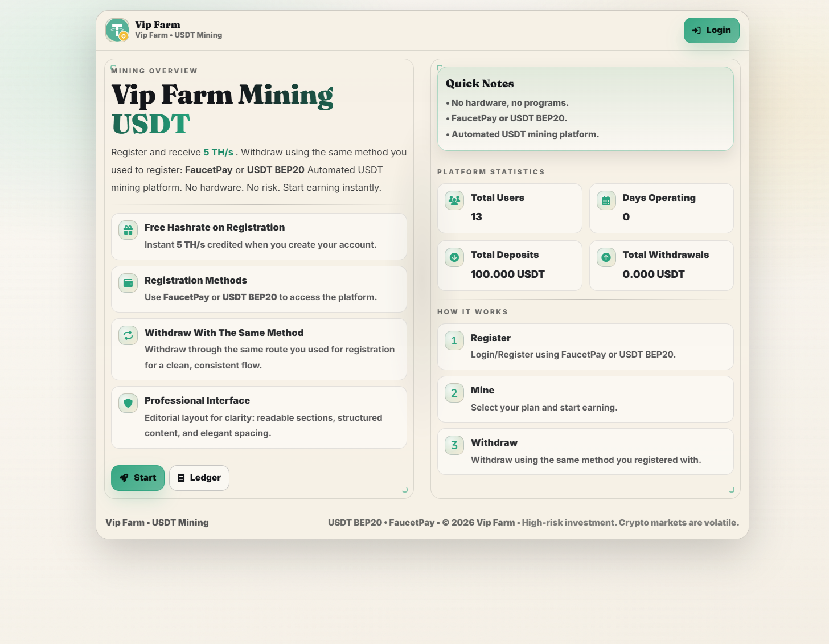Viewport: 829px width, 644px height.
Task: Click the Quick Notes card
Action: [585, 109]
